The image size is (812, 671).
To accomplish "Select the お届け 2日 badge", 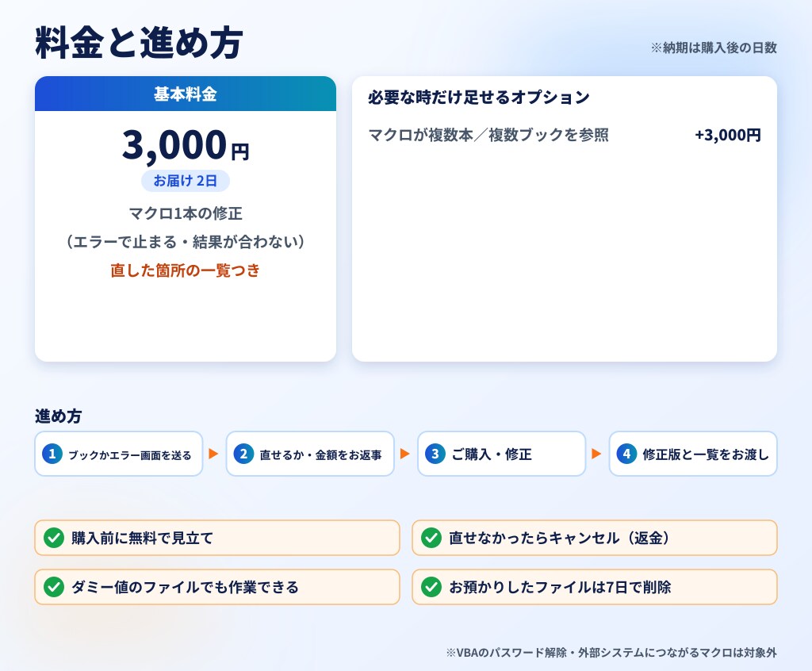I will pos(186,180).
